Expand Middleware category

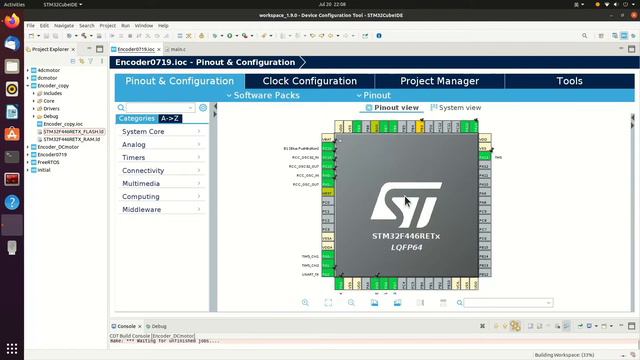161,209
